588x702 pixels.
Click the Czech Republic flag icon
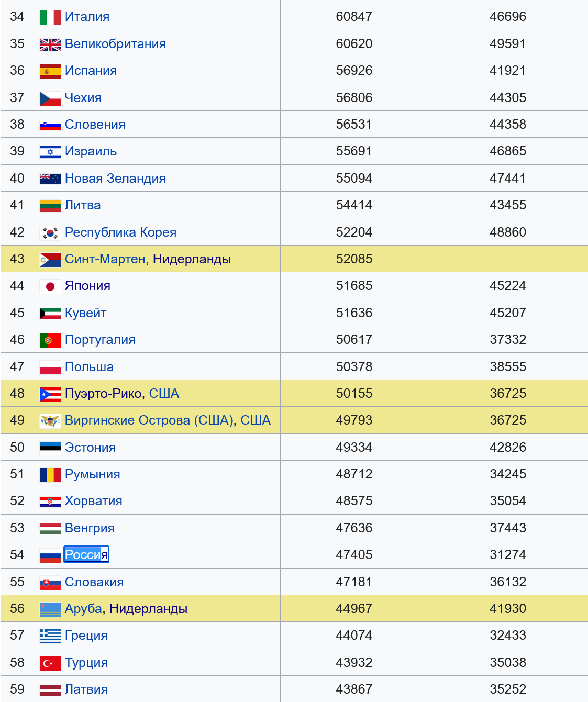(50, 98)
